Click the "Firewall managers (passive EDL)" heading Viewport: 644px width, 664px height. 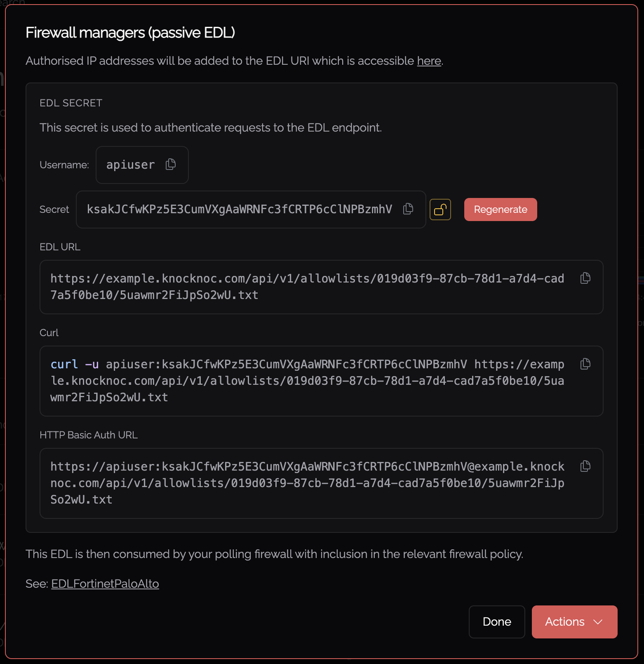130,33
